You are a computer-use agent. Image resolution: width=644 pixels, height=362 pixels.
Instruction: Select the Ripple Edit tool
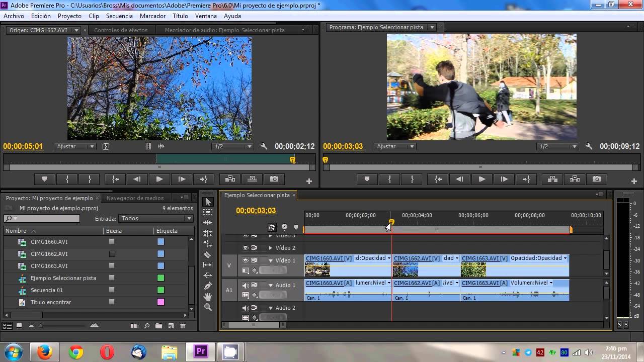(x=208, y=223)
